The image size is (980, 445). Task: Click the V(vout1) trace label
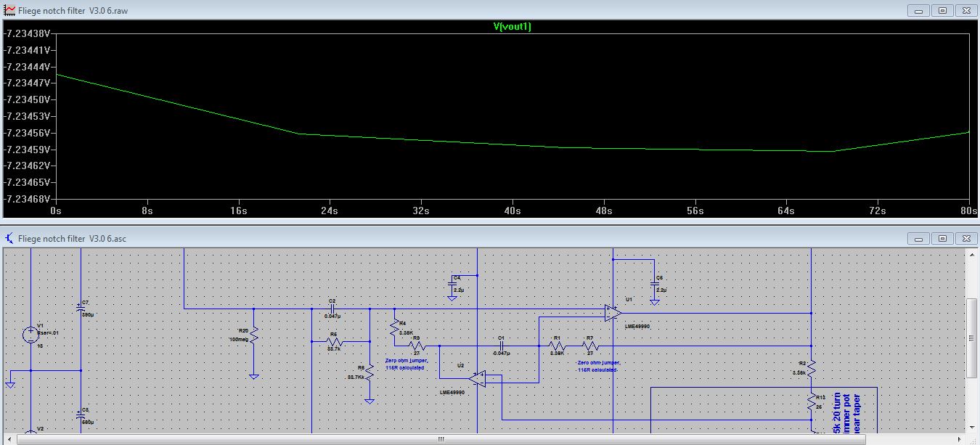(x=512, y=27)
